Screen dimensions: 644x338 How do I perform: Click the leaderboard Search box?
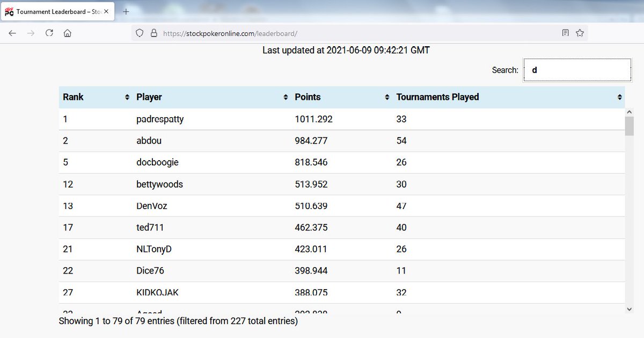pyautogui.click(x=577, y=70)
